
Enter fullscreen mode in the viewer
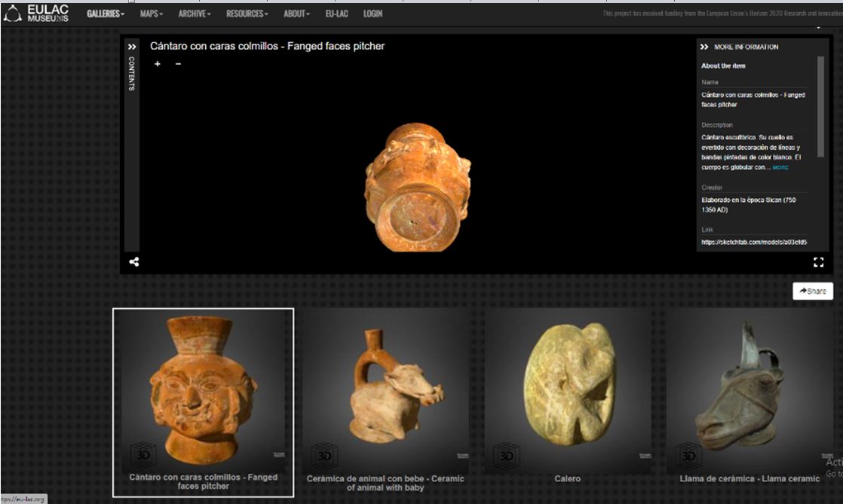818,262
